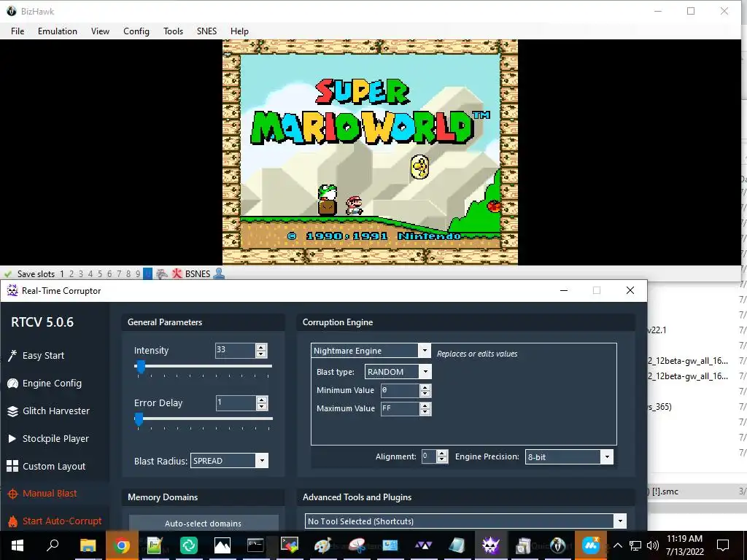Screen dimensions: 747x560
Task: Open the Paint palette taskbar icon
Action: [x=322, y=545]
